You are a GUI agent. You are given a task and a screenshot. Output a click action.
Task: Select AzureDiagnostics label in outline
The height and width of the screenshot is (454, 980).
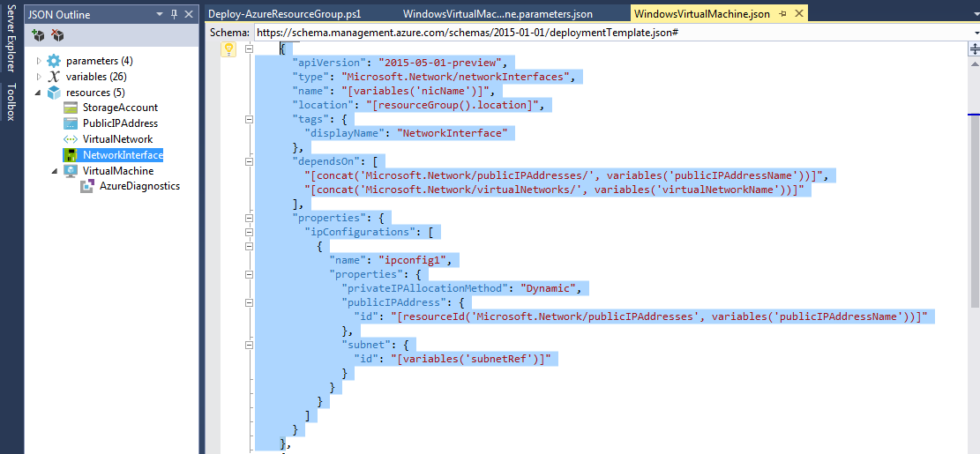click(139, 186)
